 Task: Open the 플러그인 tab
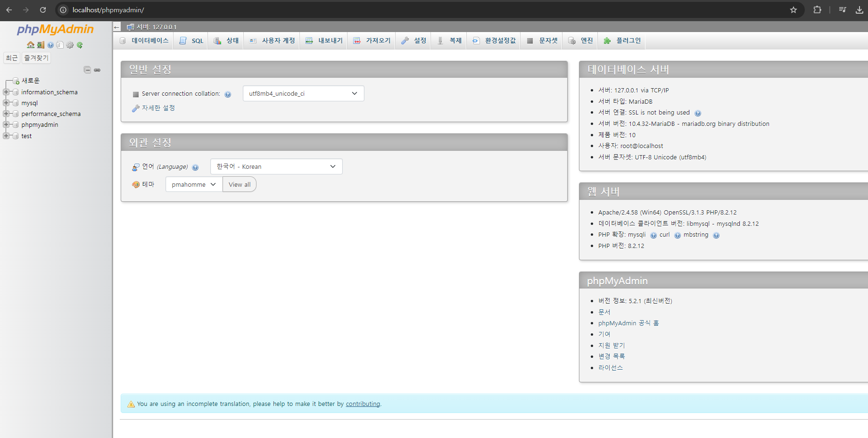622,41
